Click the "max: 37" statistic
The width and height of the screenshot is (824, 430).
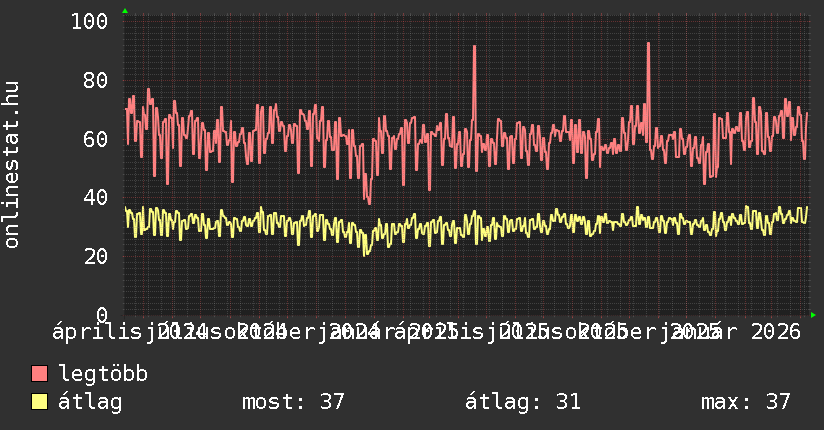[x=746, y=402]
